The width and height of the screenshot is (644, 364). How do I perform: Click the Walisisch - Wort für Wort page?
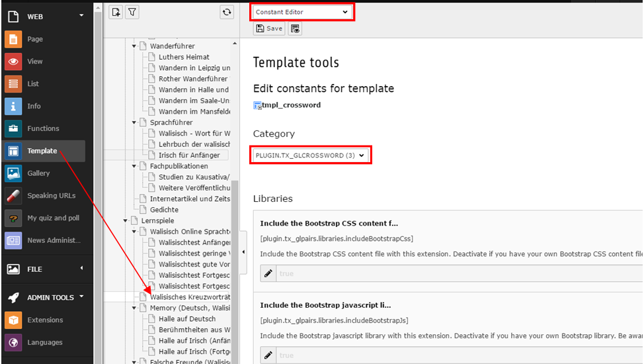point(194,133)
